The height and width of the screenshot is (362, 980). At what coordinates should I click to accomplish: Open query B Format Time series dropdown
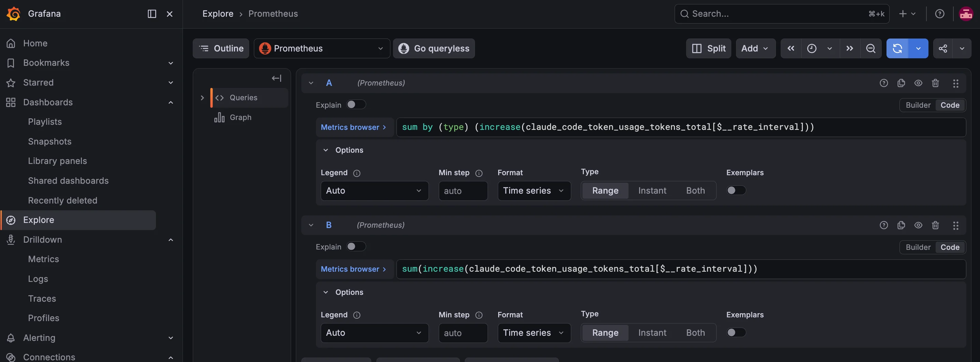pyautogui.click(x=534, y=332)
